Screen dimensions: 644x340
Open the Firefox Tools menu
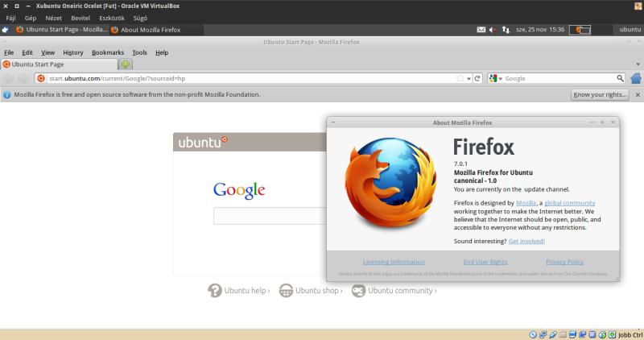click(x=139, y=52)
